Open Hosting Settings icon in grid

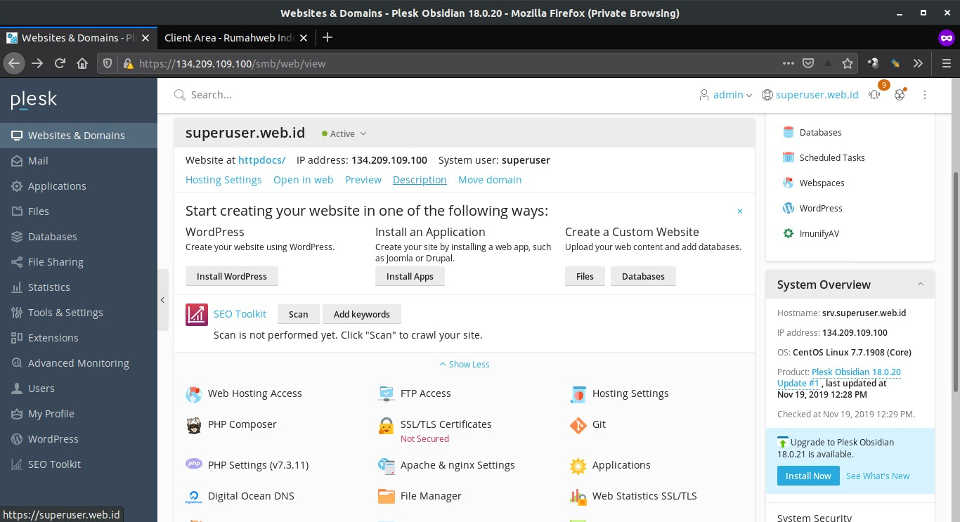(578, 394)
